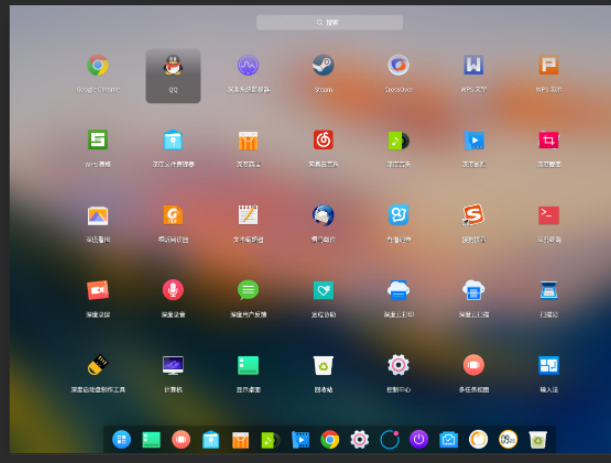Click the blue network icon on the dock

(449, 440)
